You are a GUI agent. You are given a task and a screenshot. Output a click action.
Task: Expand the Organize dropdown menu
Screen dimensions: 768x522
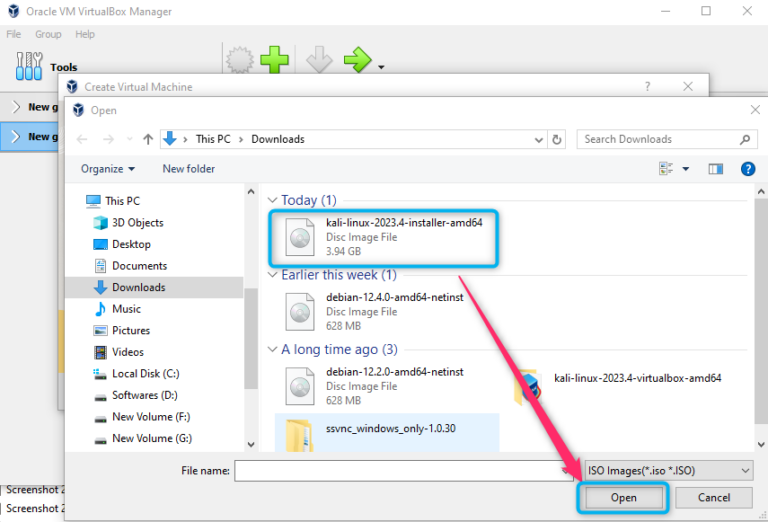click(108, 169)
